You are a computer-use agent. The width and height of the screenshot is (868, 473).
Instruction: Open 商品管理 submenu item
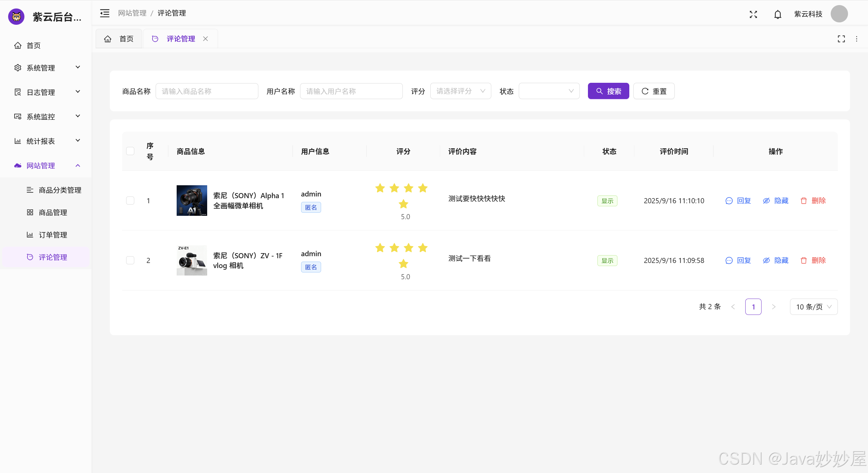pos(46,212)
